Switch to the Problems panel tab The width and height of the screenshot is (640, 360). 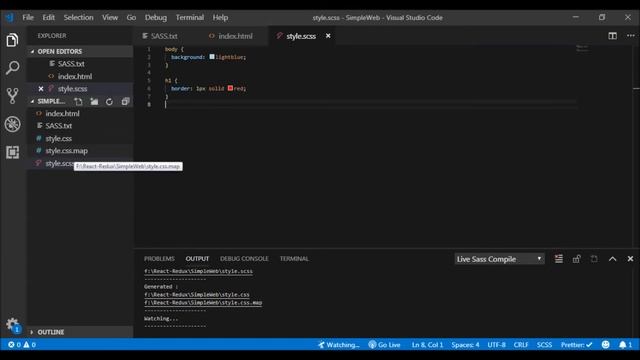click(159, 259)
